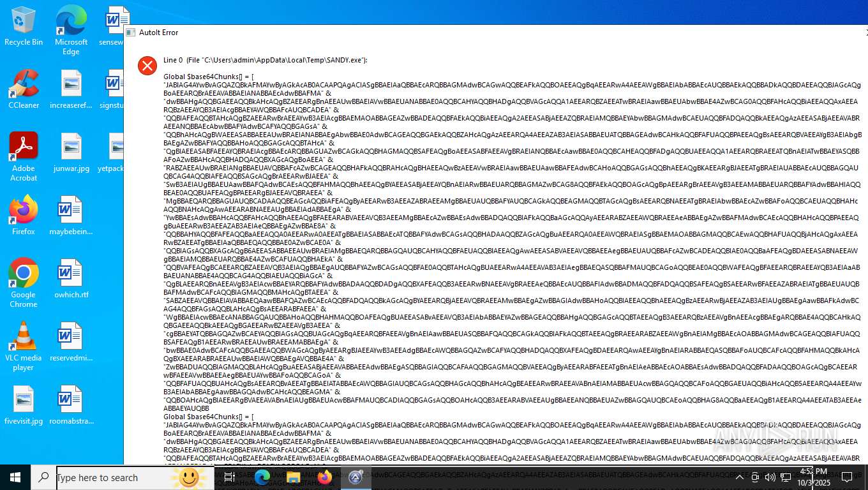The image size is (868, 490).
Task: Select the reservedmi Word document
Action: pos(71,342)
